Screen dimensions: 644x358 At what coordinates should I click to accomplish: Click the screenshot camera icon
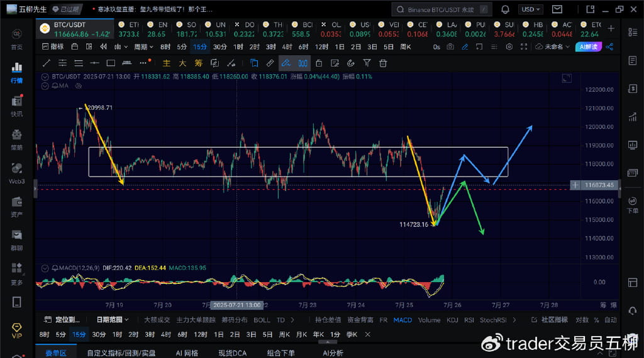[x=450, y=46]
